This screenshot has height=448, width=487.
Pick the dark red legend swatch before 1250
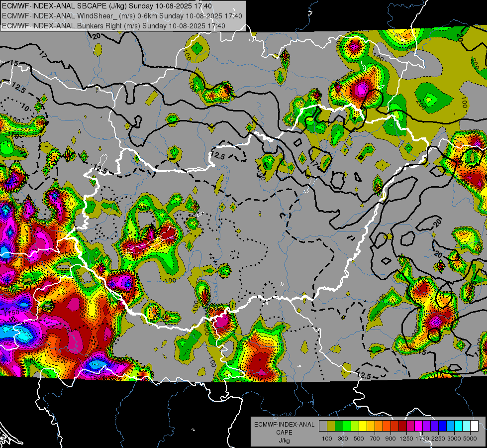(x=403, y=426)
